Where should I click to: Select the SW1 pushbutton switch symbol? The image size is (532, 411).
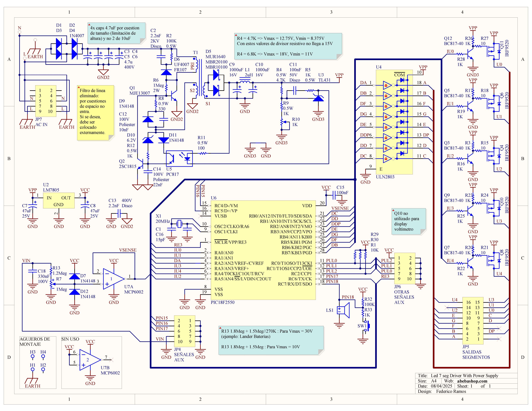(x=367, y=326)
